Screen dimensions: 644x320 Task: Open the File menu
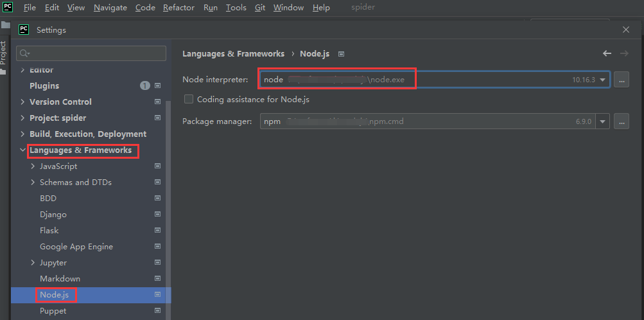[x=30, y=8]
